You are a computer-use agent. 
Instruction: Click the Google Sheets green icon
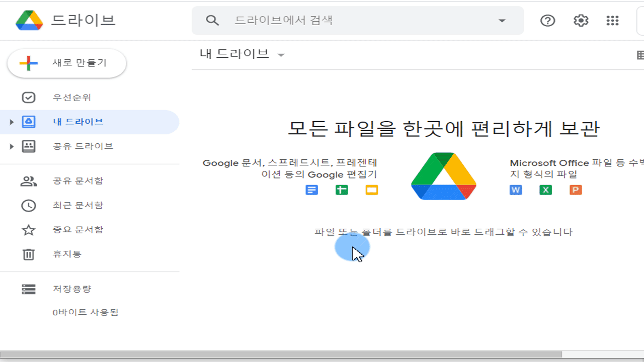point(342,190)
